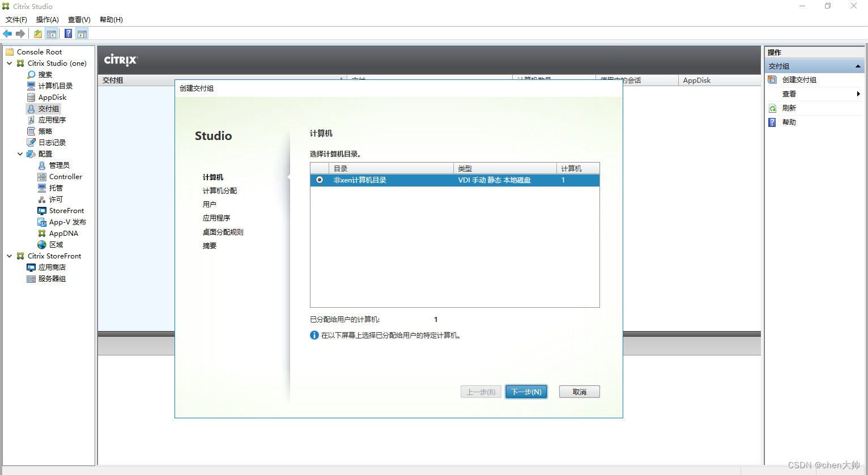Toggle the show/hide console tree icon
This screenshot has height=475, width=868.
(52, 34)
